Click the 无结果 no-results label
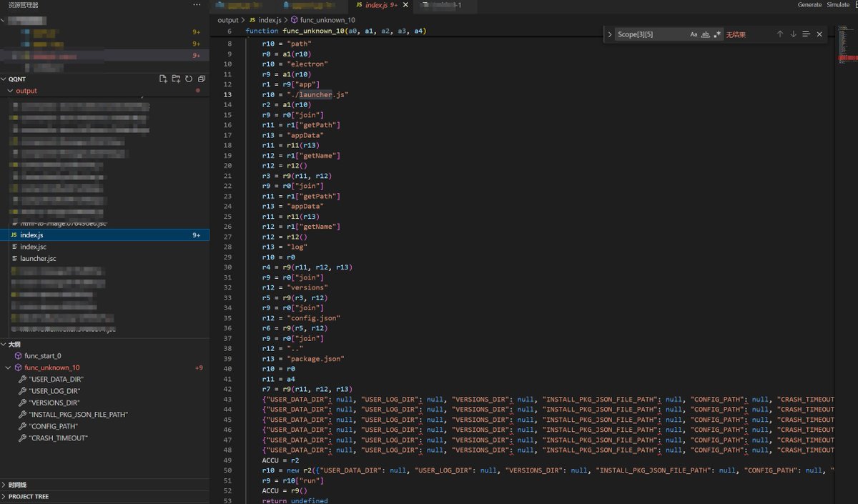The width and height of the screenshot is (858, 504). tap(736, 34)
